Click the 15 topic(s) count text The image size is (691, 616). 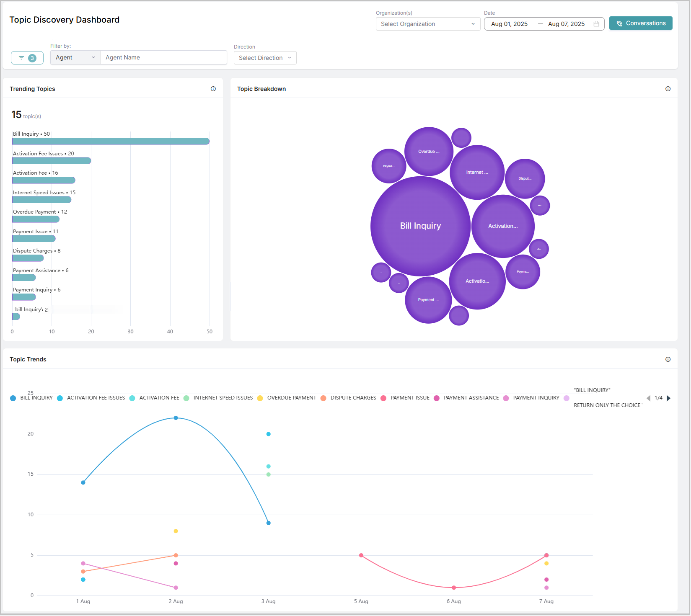point(26,115)
